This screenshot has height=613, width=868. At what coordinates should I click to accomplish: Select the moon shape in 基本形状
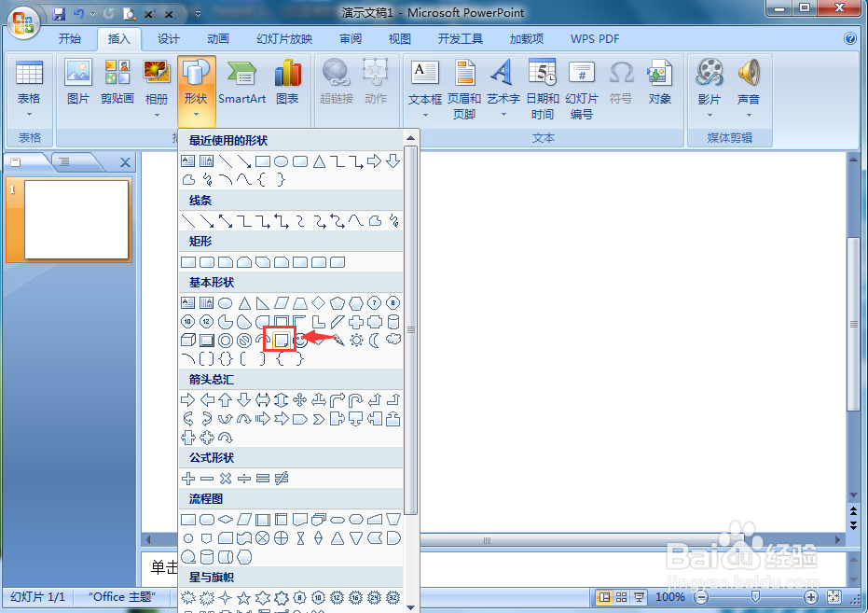pos(375,340)
